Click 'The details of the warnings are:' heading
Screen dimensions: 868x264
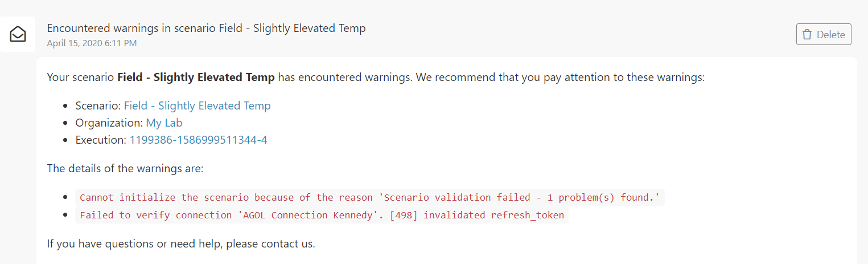tap(125, 169)
